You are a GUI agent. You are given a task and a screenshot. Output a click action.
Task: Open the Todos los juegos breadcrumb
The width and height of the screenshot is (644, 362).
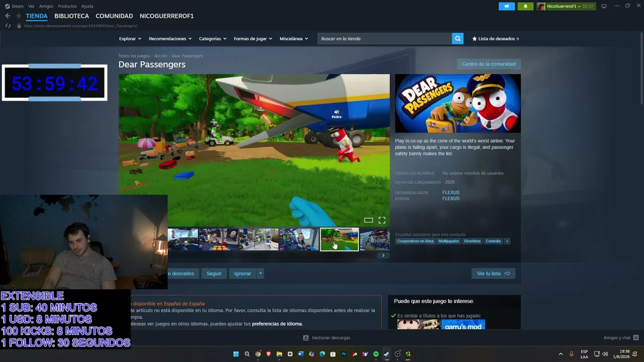click(x=134, y=56)
